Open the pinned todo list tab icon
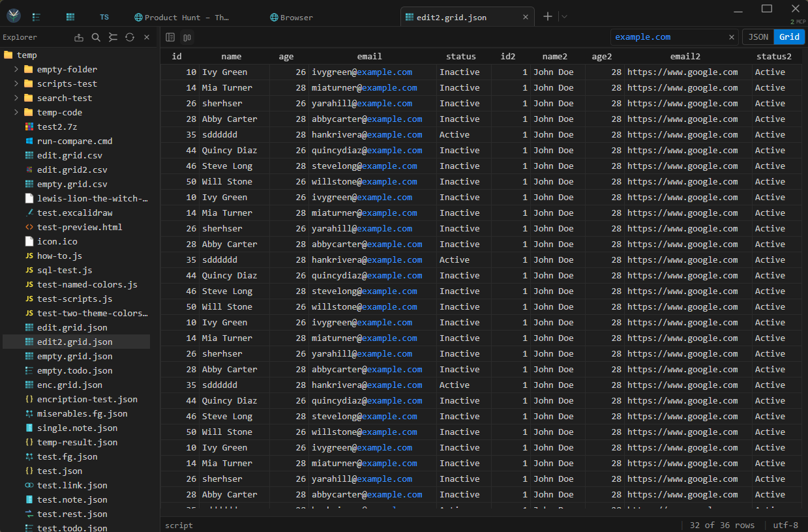The height and width of the screenshot is (532, 808). click(x=37, y=17)
